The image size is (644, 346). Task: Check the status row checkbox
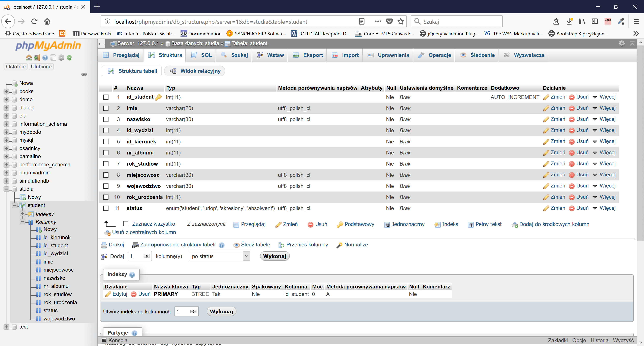[x=106, y=208]
